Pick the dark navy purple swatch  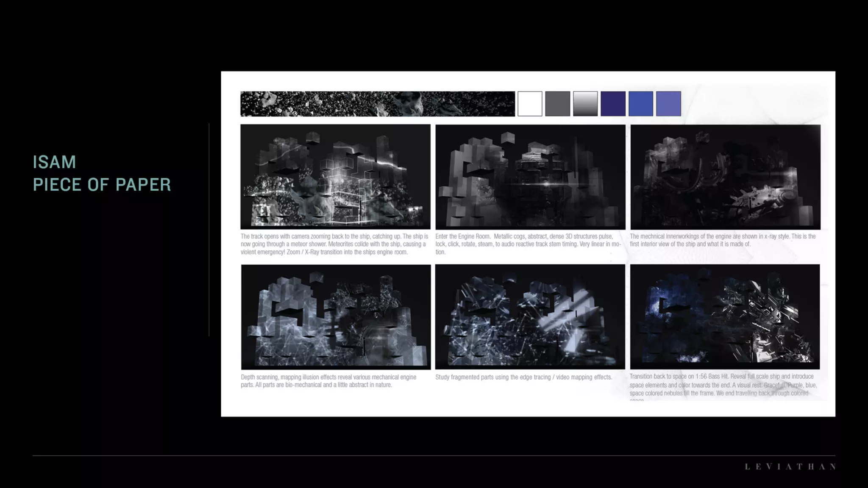click(613, 104)
